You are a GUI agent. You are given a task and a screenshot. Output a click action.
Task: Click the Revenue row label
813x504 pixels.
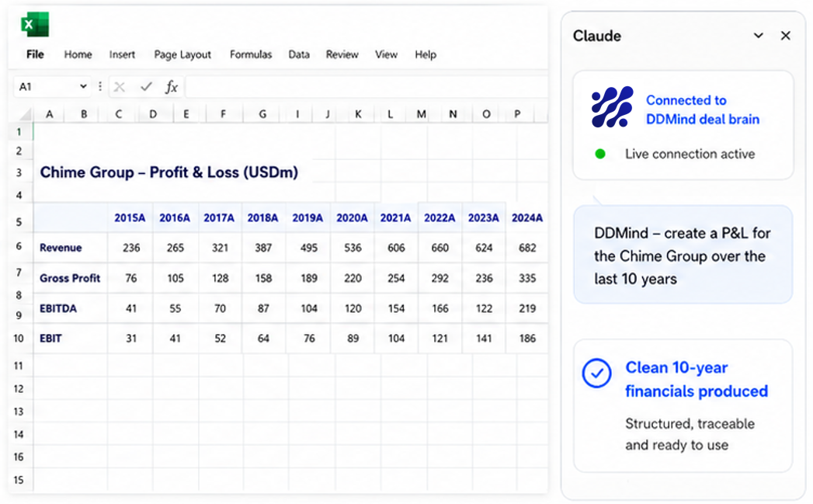[x=61, y=248]
